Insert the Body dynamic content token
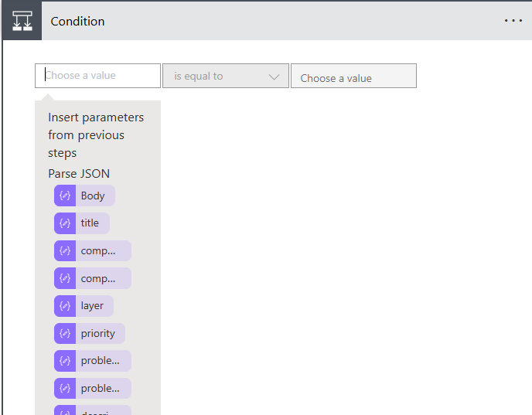 click(93, 196)
